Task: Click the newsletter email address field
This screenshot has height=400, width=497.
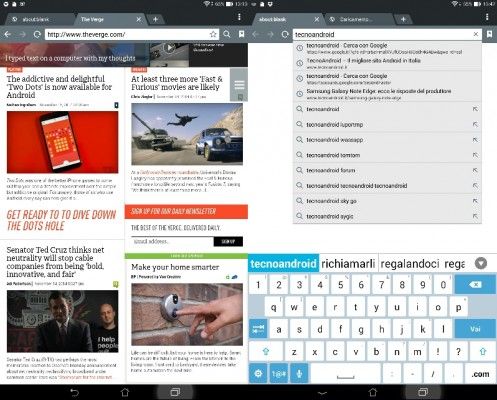Action: pos(172,241)
